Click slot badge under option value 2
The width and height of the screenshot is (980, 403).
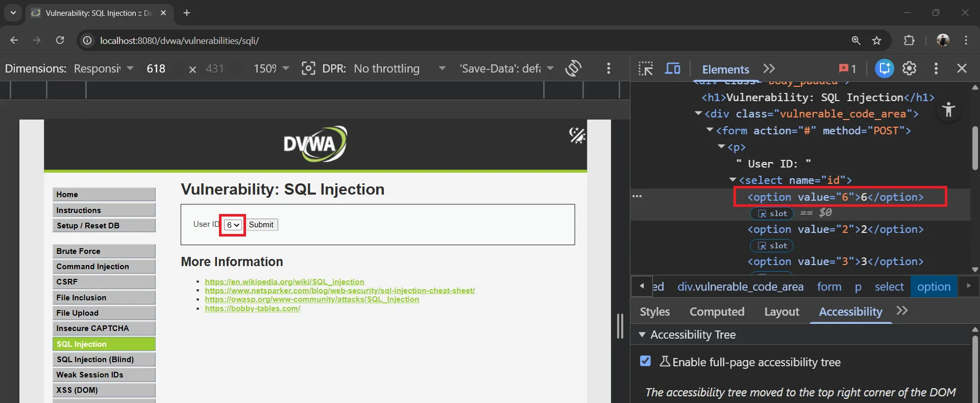[x=772, y=246]
